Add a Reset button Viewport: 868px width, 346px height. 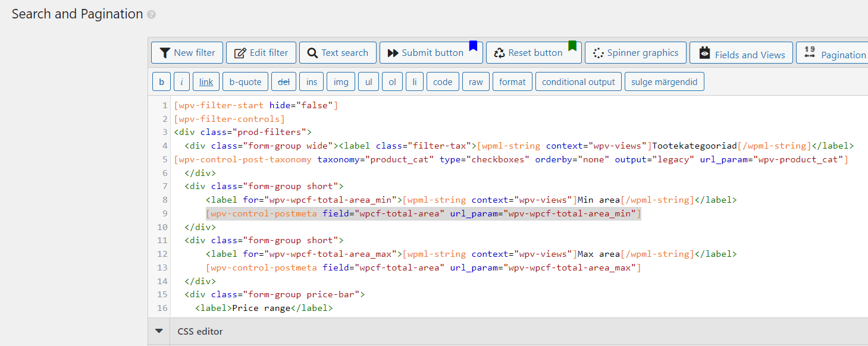tap(534, 52)
